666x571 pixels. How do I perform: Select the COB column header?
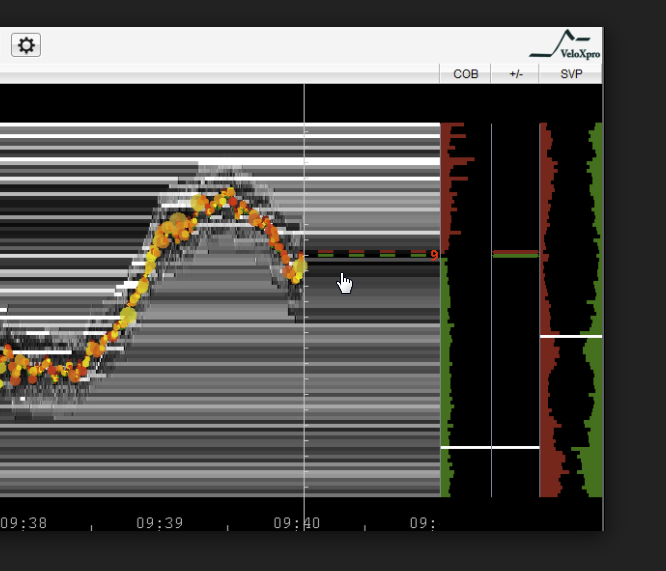pos(466,74)
